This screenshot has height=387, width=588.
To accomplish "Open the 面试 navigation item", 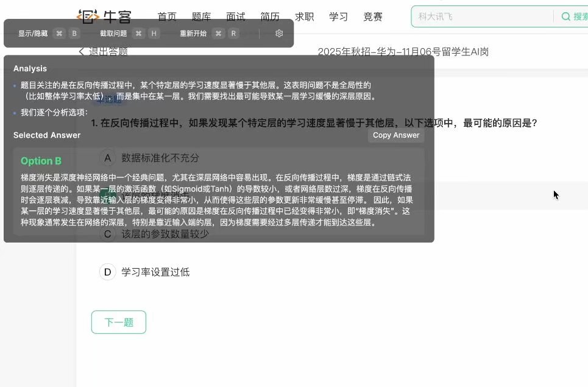I will click(235, 17).
